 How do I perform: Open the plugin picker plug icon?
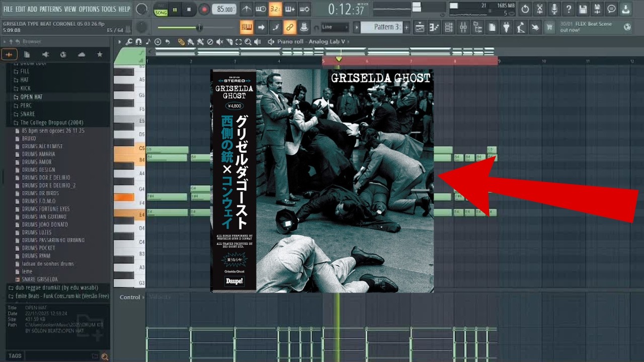[x=507, y=27]
